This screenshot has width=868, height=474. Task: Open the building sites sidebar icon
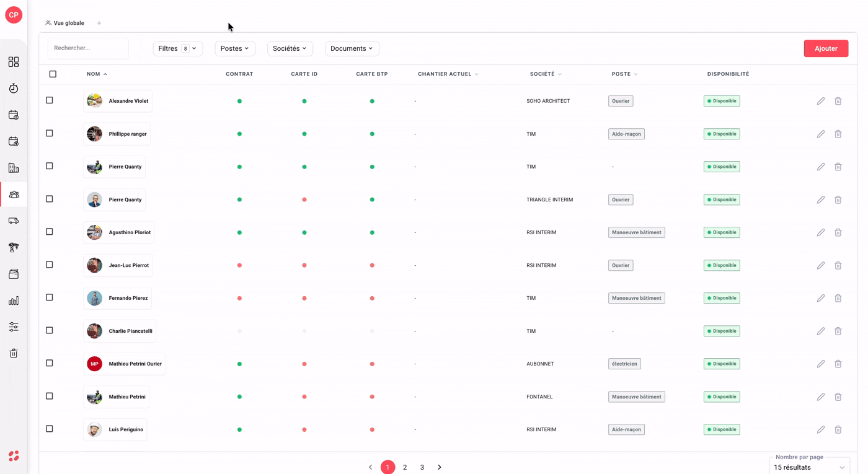coord(14,168)
